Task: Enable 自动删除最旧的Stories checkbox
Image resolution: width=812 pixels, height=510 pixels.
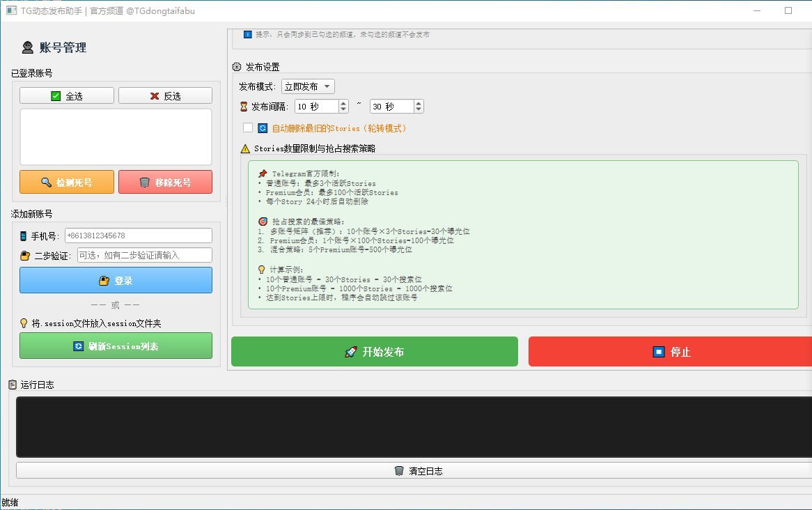Action: pos(248,128)
